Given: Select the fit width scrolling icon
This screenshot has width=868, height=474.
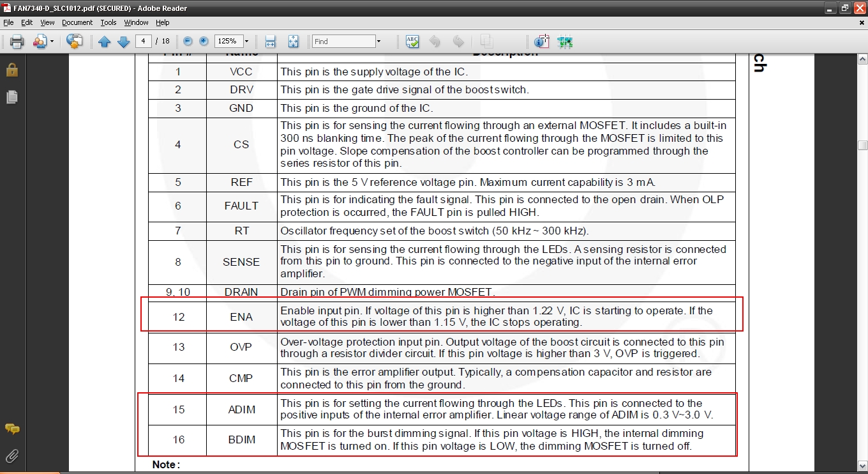Looking at the screenshot, I should pyautogui.click(x=270, y=42).
